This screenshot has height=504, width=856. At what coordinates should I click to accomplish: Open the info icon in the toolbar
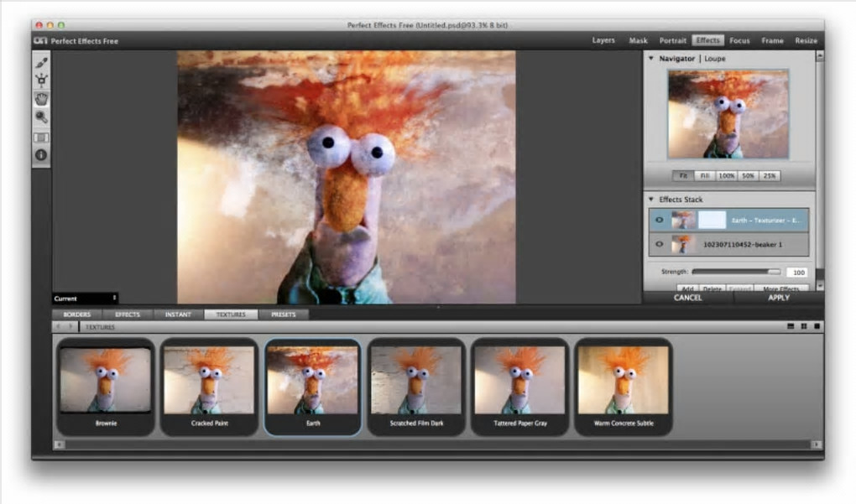pyautogui.click(x=41, y=155)
